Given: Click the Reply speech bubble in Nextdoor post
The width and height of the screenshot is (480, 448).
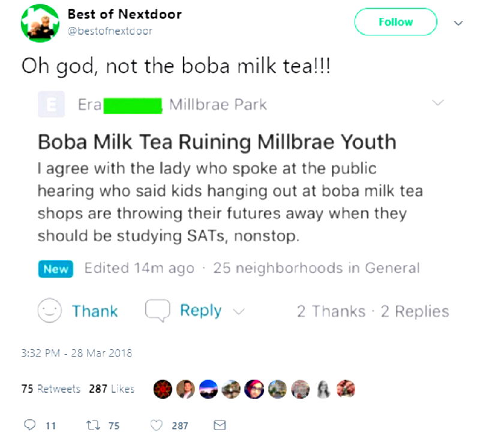Looking at the screenshot, I should point(158,311).
